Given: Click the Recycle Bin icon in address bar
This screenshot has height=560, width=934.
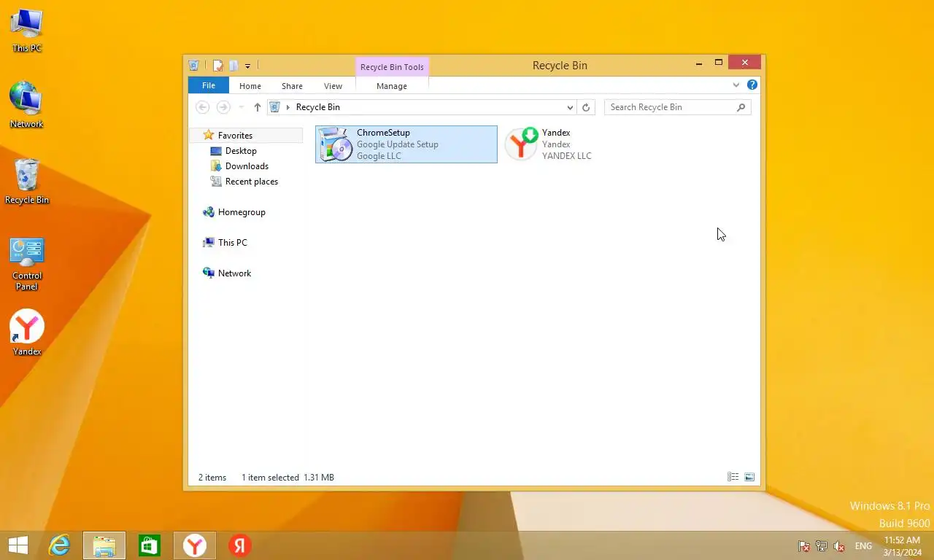Looking at the screenshot, I should (x=275, y=107).
